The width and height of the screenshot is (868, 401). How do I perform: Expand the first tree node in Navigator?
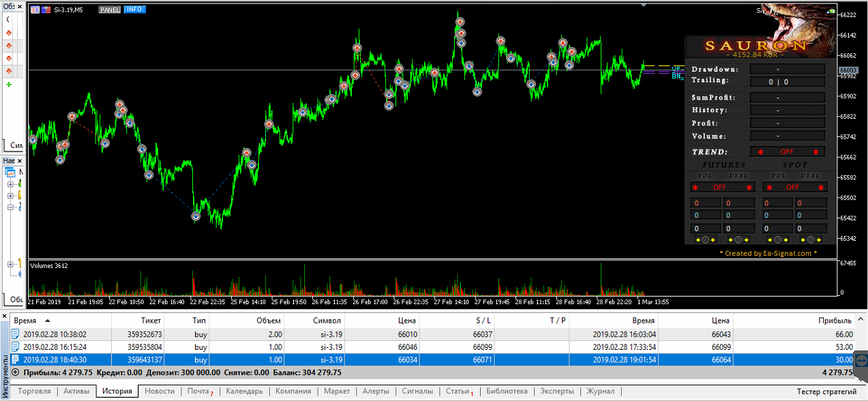(x=10, y=184)
